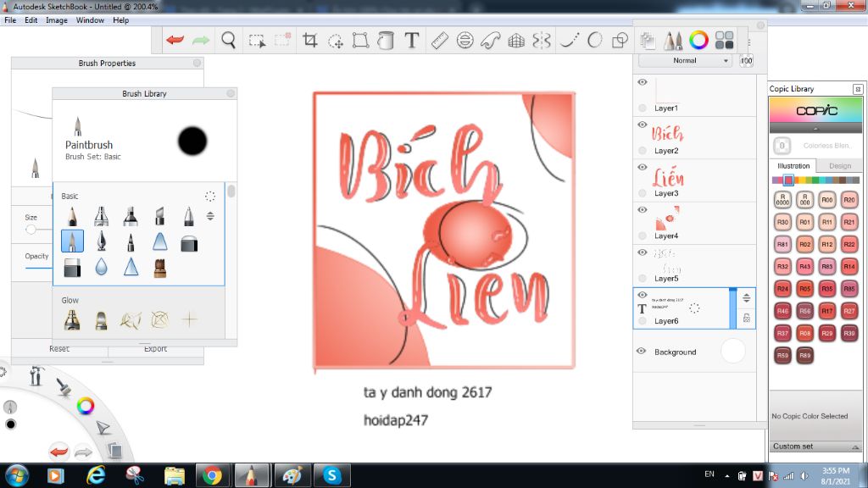Open the Edit menu

click(x=31, y=20)
